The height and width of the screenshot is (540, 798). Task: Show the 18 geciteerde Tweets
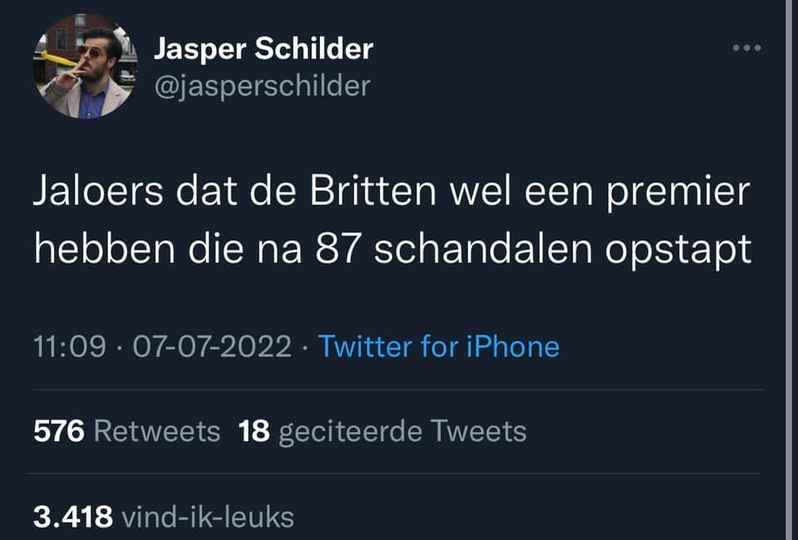383,431
